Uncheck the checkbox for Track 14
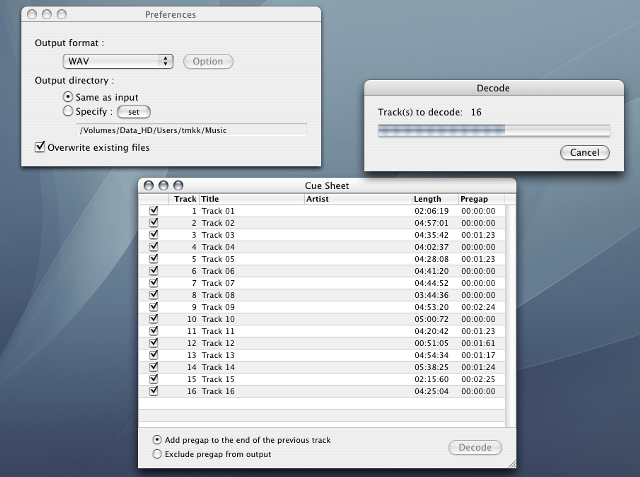Screen dimensions: 640x477 153,367
